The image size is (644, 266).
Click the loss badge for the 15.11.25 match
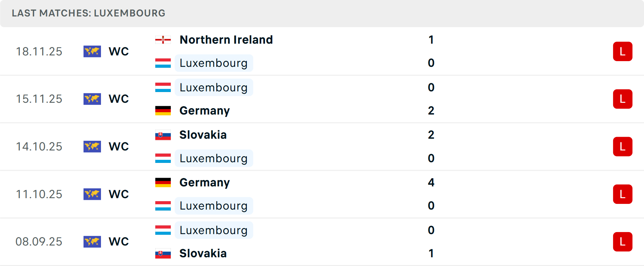point(623,99)
